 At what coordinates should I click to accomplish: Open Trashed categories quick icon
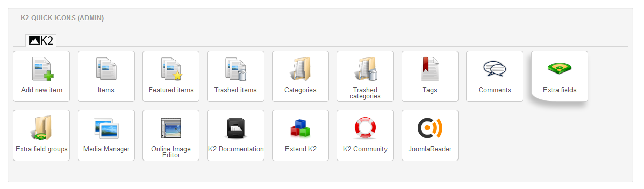[x=365, y=76]
